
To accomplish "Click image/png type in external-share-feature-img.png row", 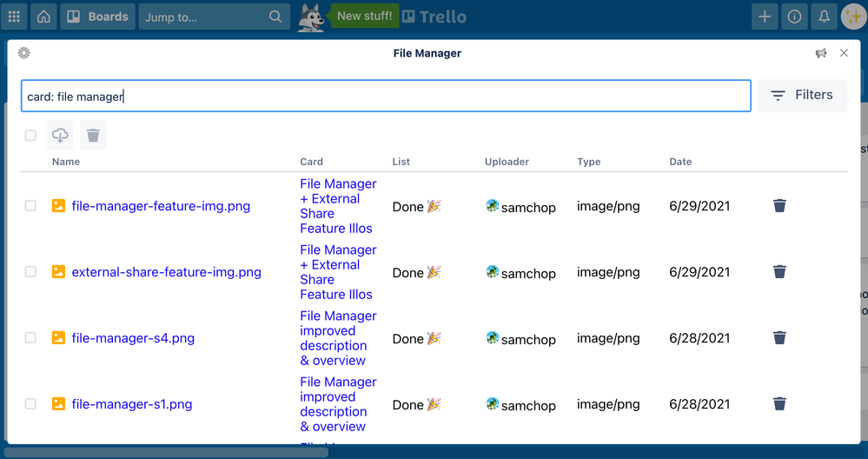I will tap(608, 272).
